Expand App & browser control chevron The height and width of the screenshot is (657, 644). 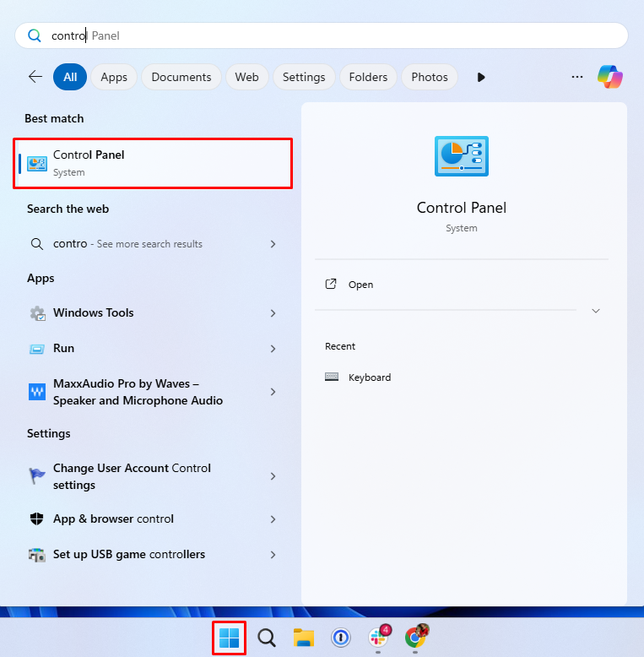(x=273, y=519)
